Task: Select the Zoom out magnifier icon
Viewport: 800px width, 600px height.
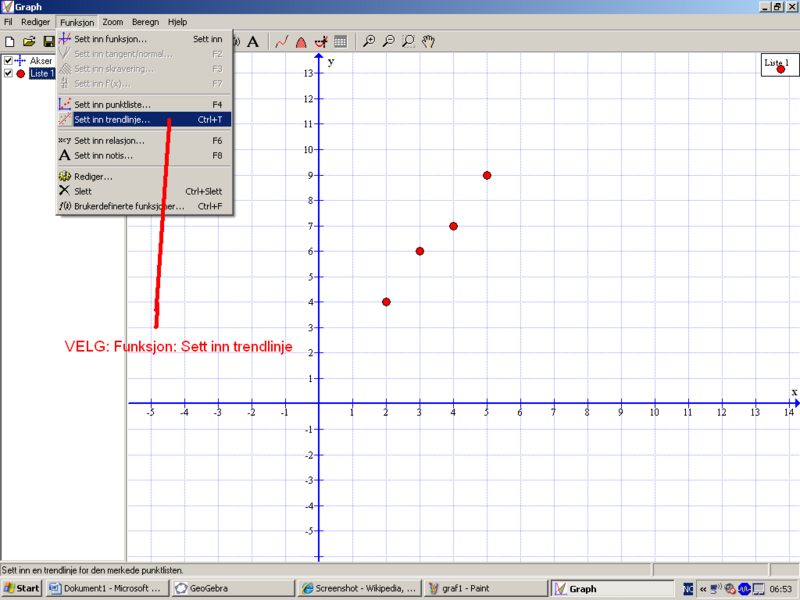Action: coord(388,42)
